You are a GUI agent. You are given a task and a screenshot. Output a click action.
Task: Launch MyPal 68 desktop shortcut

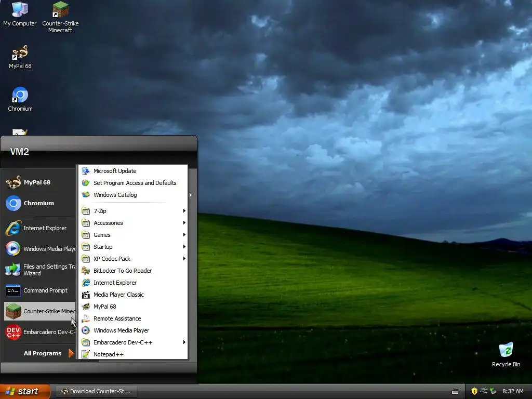[20, 57]
